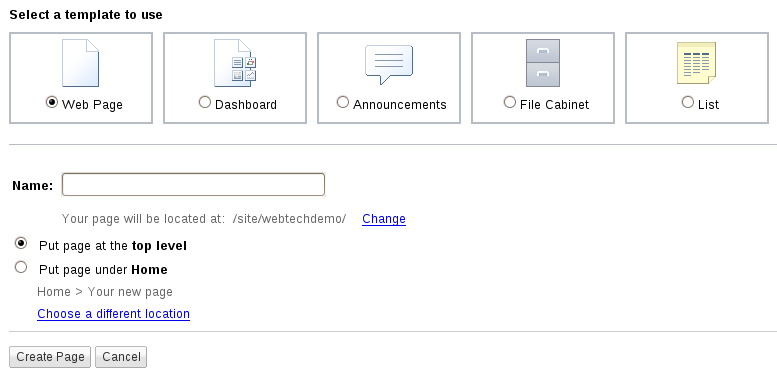Open Choose a different location link
The height and width of the screenshot is (373, 777).
tap(113, 314)
